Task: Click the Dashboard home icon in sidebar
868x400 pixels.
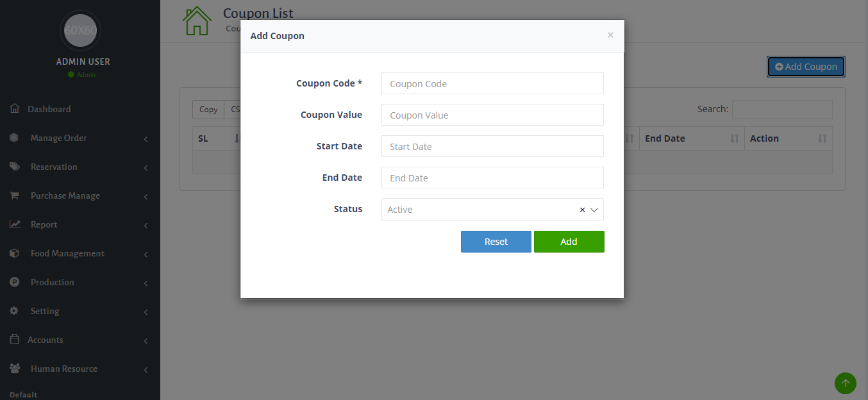Action: 15,109
